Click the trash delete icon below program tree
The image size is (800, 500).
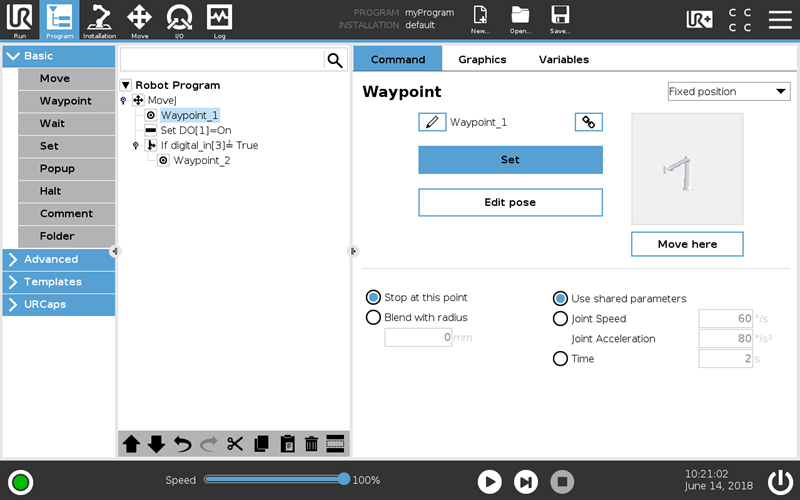point(311,445)
